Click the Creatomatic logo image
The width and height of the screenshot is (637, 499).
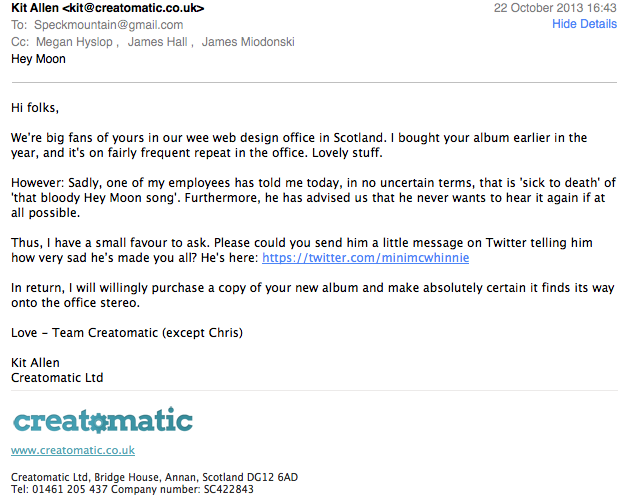[x=102, y=420]
